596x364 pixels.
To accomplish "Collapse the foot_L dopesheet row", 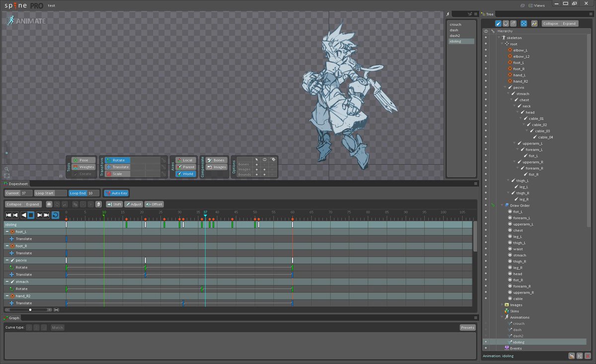I will 7,232.
